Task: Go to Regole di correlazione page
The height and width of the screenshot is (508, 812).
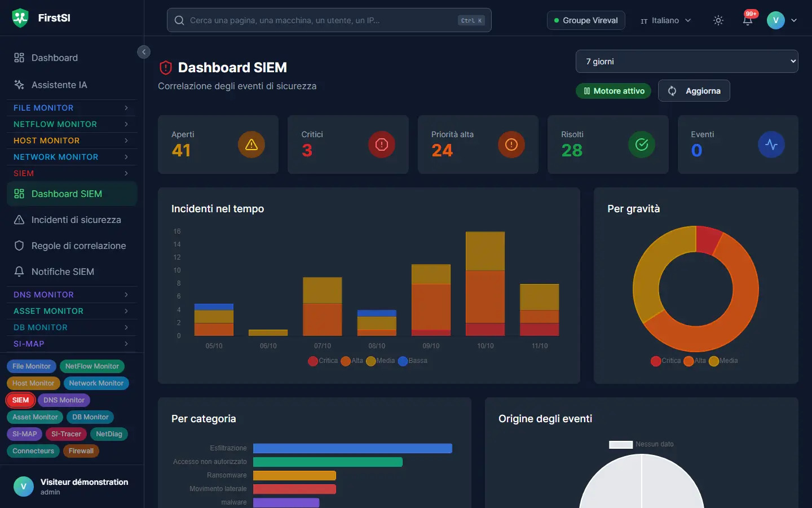Action: point(72,246)
